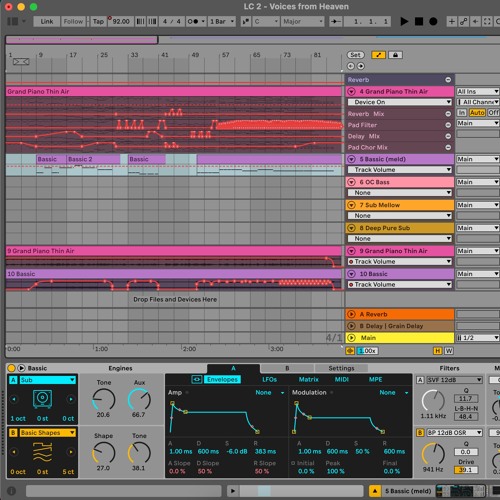Click the loop bracket marker at bar 1
Screen dimensions: 500x500
21,62
